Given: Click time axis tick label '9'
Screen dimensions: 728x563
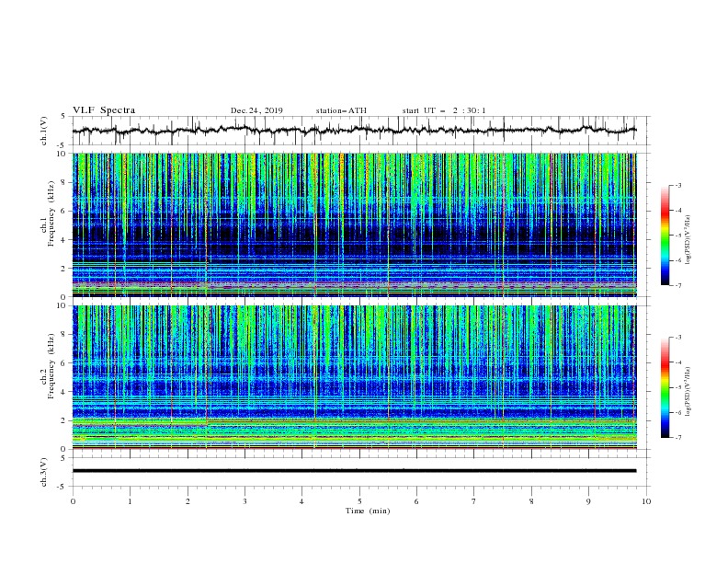Looking at the screenshot, I should (588, 501).
